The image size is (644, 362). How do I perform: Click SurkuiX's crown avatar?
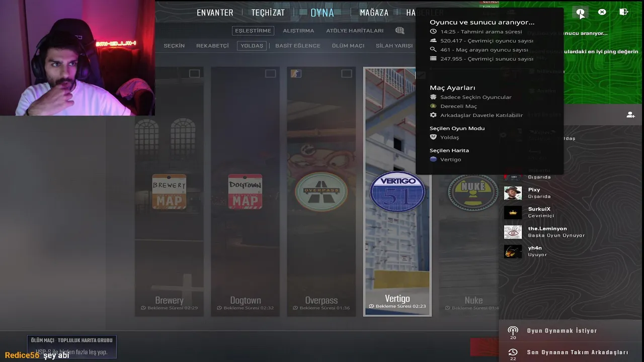tap(513, 212)
